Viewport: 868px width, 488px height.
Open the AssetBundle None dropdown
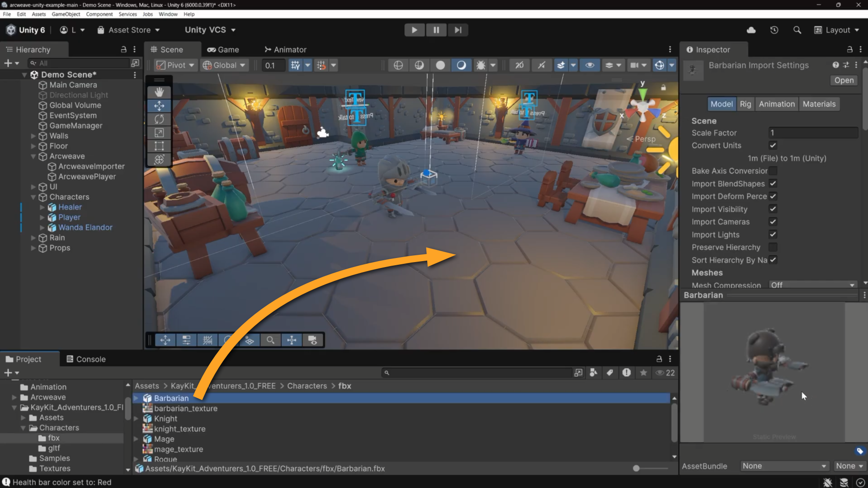tap(784, 466)
